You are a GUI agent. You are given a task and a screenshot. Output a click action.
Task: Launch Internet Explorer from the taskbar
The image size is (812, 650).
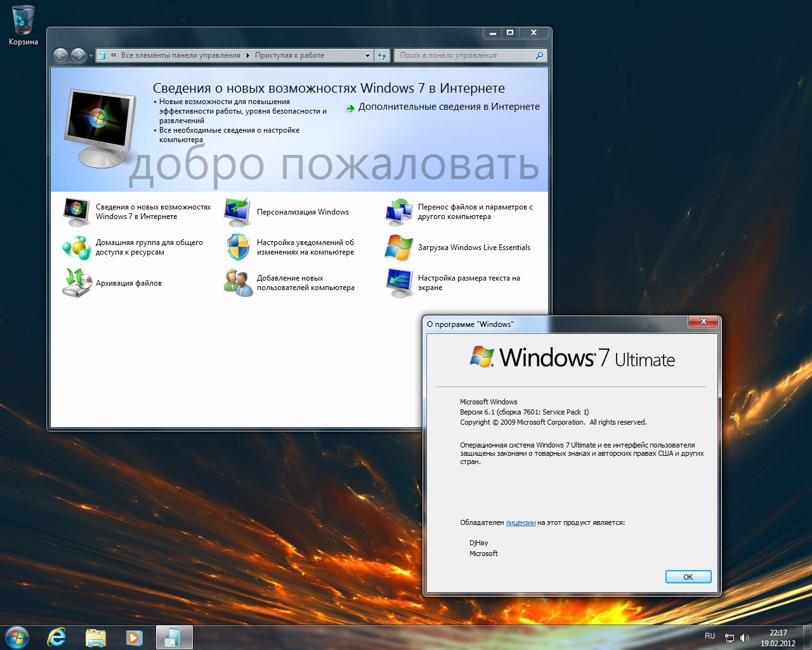[56, 637]
